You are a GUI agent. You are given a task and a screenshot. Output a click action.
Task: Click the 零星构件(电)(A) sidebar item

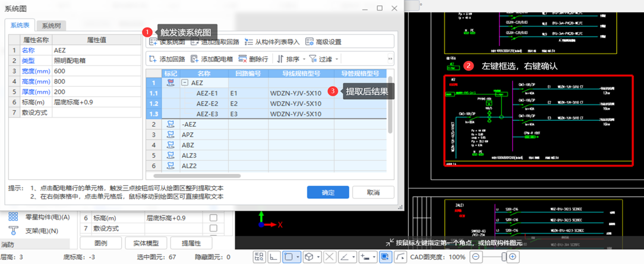tap(39, 217)
